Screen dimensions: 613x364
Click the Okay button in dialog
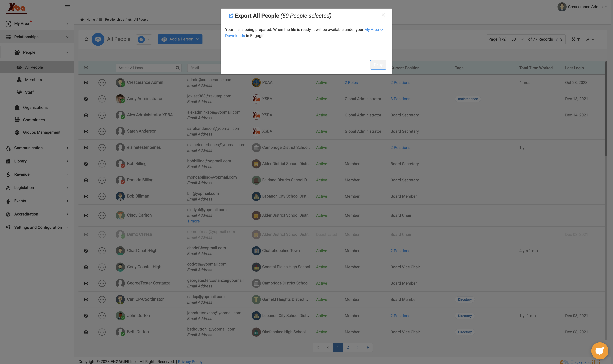pos(378,65)
